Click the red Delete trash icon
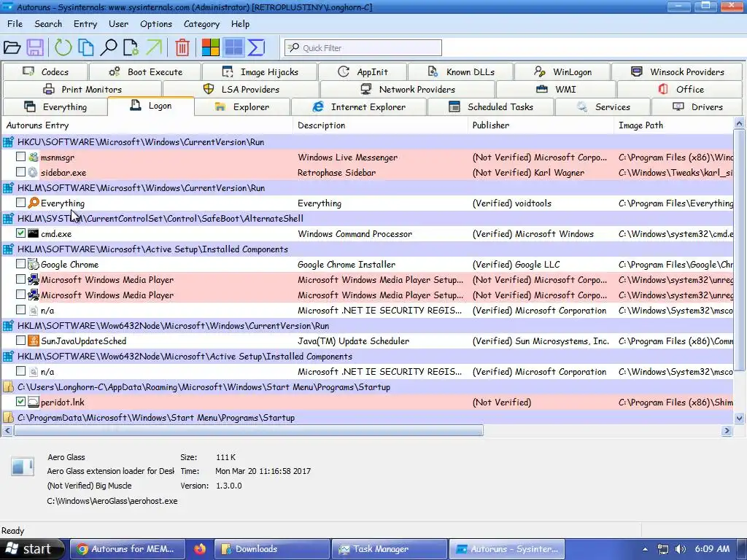This screenshot has width=747, height=560. [182, 47]
